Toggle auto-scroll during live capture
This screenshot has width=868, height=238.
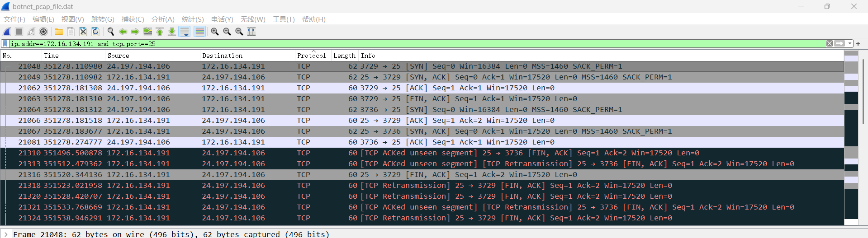[x=185, y=32]
